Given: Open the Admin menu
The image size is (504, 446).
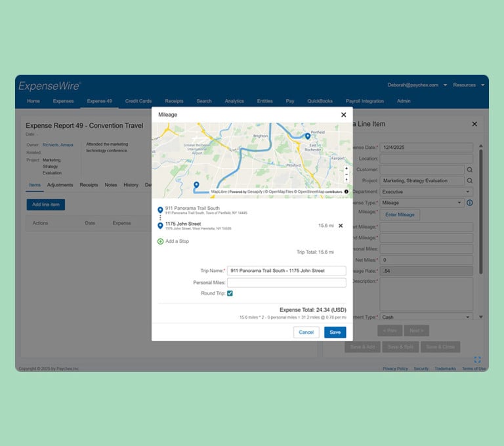Looking at the screenshot, I should click(x=404, y=101).
